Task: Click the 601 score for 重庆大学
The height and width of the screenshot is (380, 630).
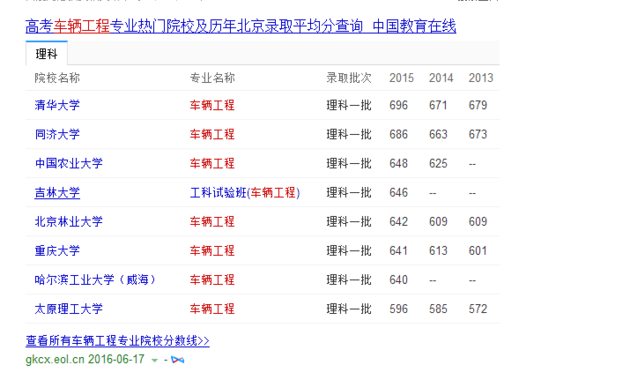Action: click(x=478, y=251)
